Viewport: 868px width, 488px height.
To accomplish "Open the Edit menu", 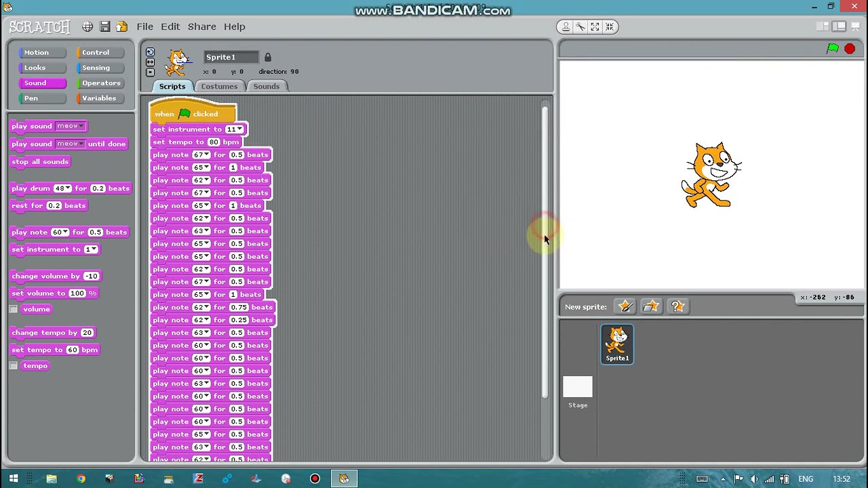I will (170, 26).
